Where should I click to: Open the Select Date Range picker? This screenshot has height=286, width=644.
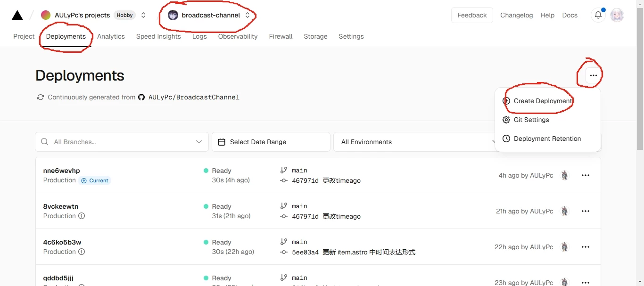pos(271,142)
